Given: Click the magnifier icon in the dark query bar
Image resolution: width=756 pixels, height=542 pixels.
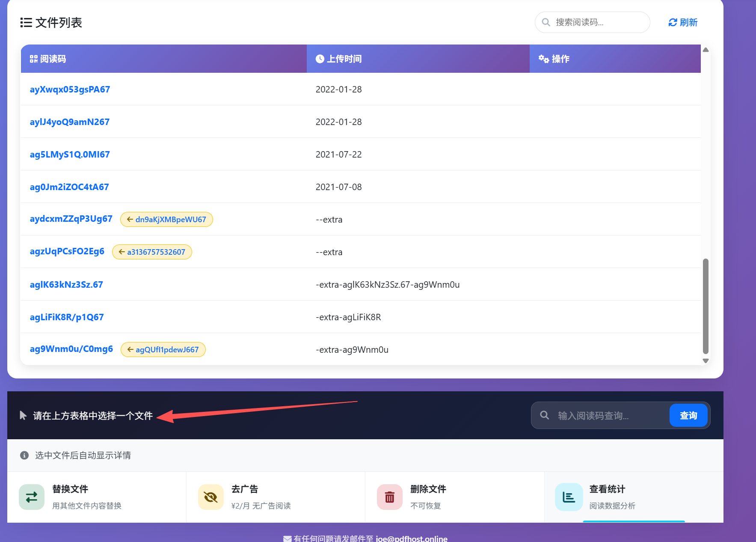Looking at the screenshot, I should (544, 415).
